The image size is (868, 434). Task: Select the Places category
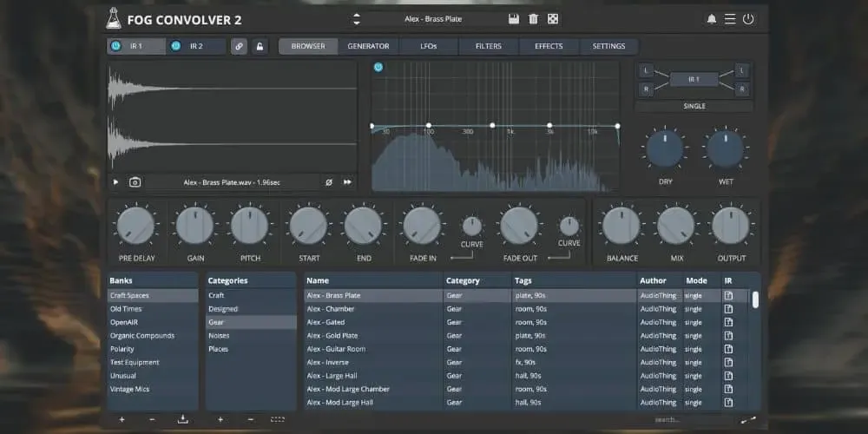[252, 349]
